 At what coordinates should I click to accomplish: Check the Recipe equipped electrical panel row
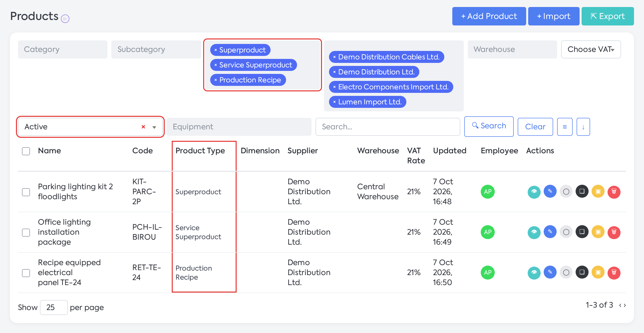click(x=26, y=273)
